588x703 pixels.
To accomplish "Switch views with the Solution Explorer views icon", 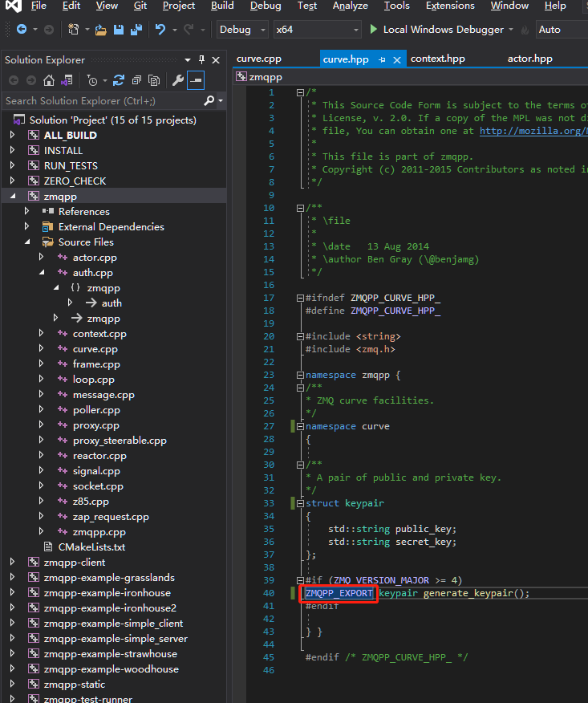I will tap(67, 81).
